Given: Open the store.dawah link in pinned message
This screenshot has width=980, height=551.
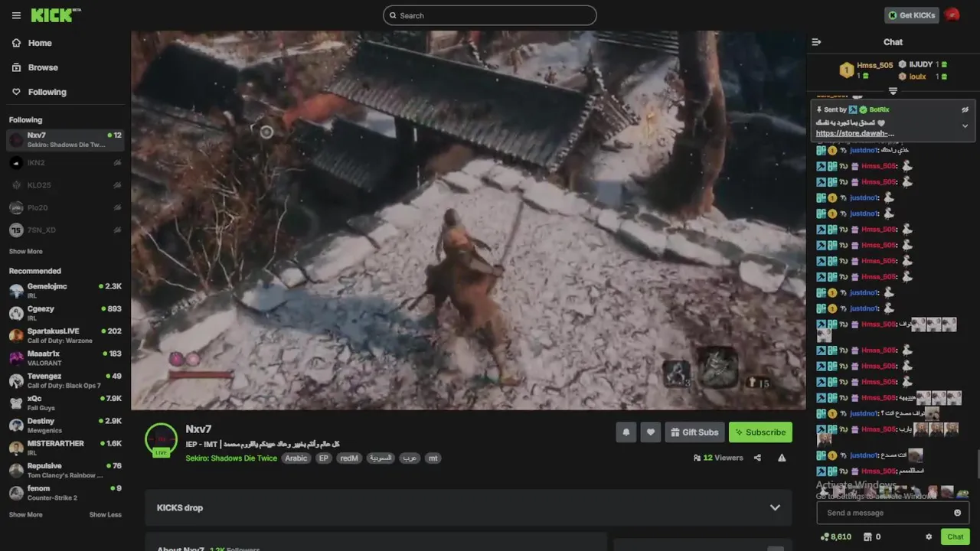Looking at the screenshot, I should 854,133.
